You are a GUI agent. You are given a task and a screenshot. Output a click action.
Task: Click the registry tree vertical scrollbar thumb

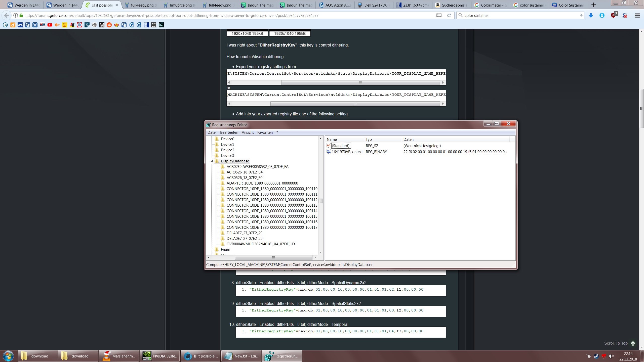coord(320,201)
